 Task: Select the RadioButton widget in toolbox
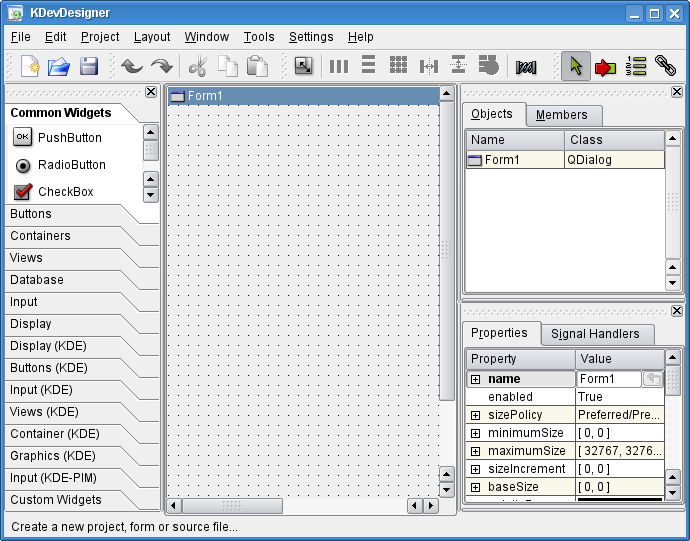(x=71, y=165)
